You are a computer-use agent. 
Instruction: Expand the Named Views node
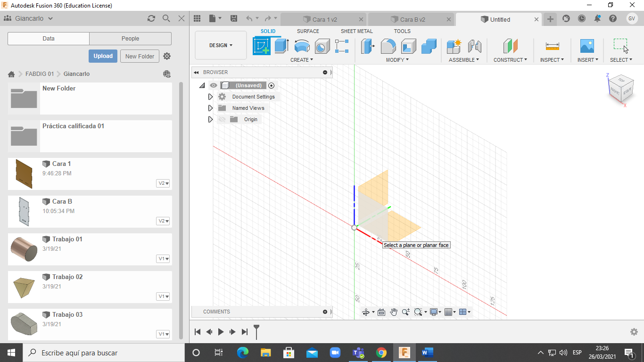210,108
